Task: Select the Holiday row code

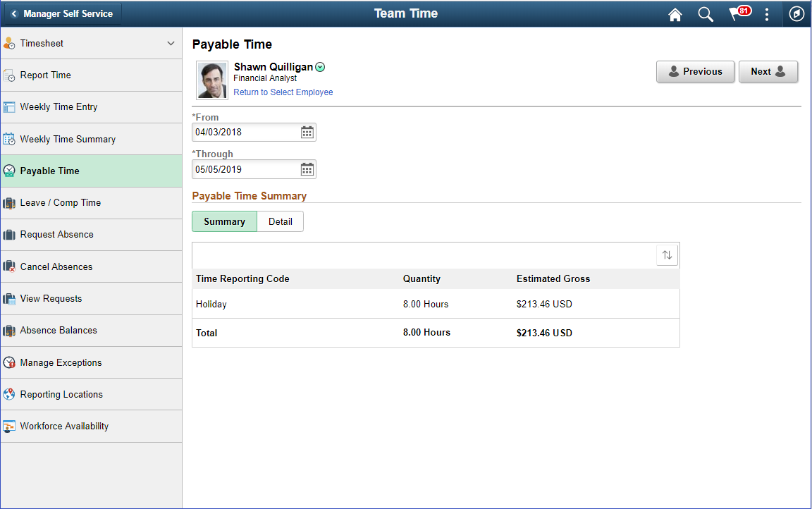Action: (x=211, y=305)
